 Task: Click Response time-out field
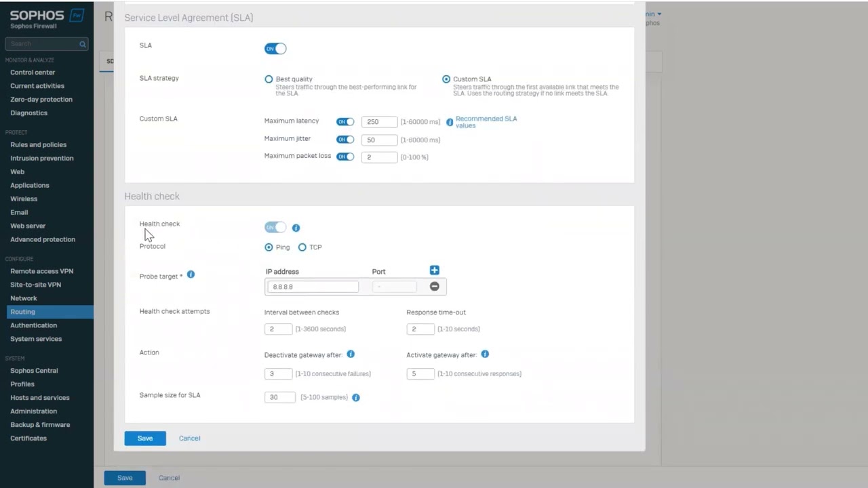420,329
